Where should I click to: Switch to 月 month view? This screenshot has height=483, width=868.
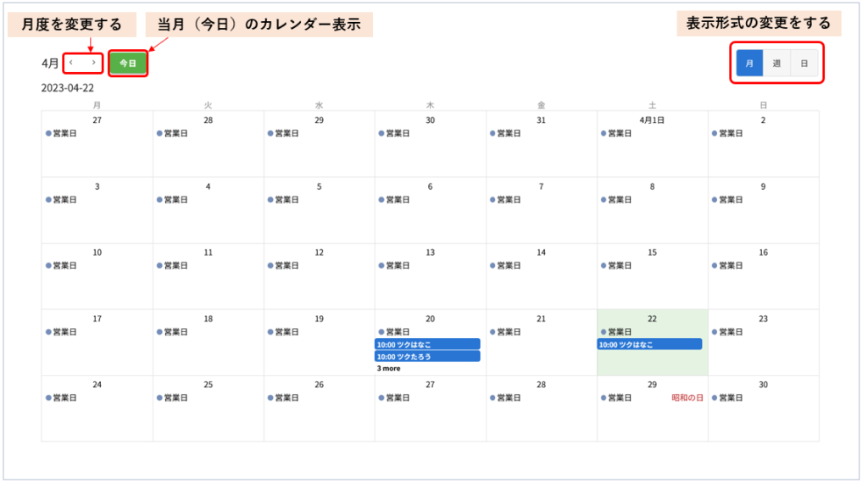click(749, 64)
